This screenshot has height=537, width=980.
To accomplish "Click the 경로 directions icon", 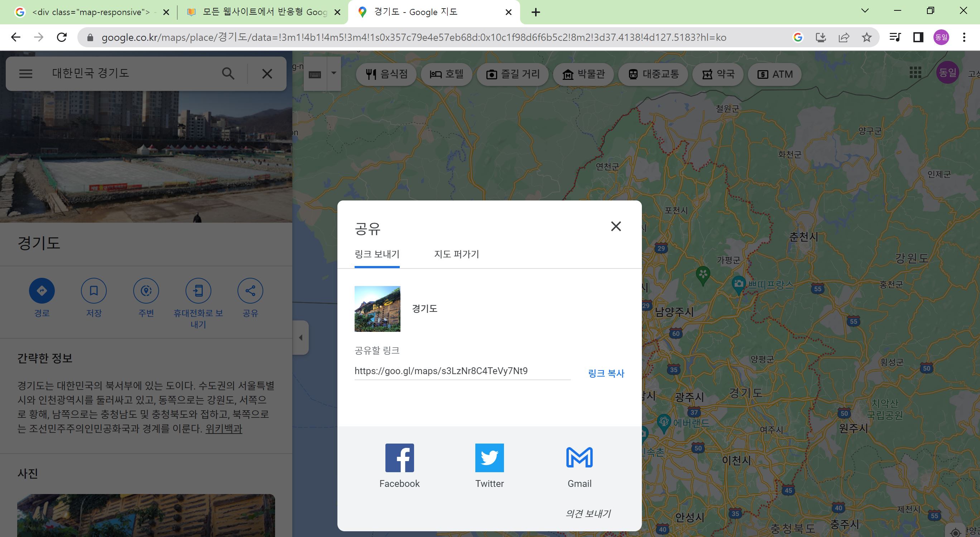I will pos(42,291).
